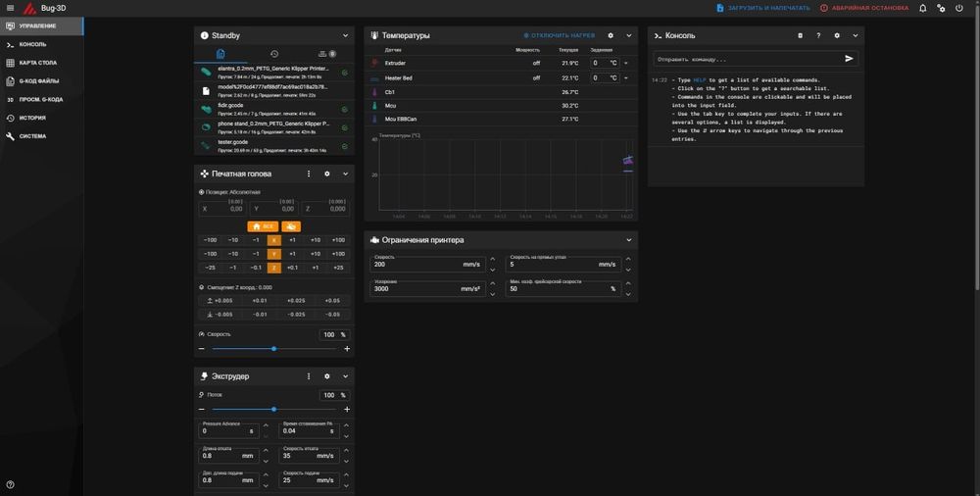Select the tester.gcode file row
The height and width of the screenshot is (496, 980).
click(x=273, y=146)
